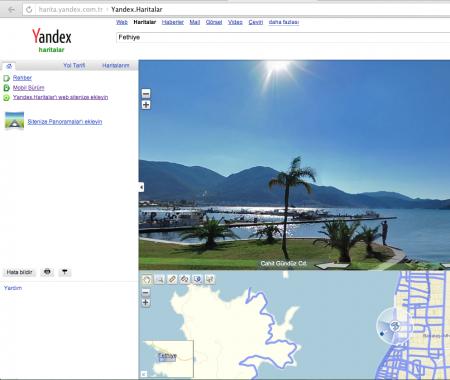Click the Cahit Gündüz Cd. street label
This screenshot has width=450, height=380.
pos(284,263)
